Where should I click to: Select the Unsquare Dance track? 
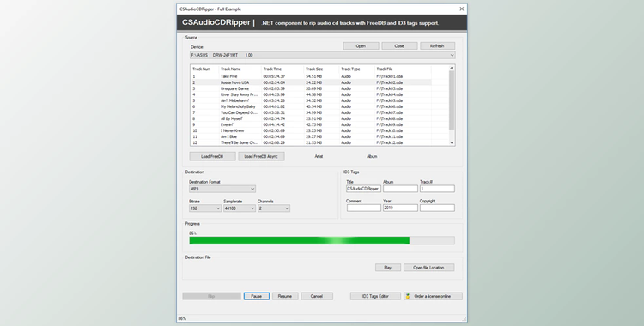[311, 88]
